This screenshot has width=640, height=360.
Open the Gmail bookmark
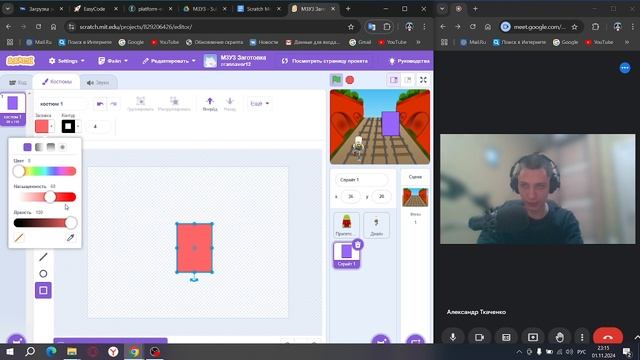[360, 42]
